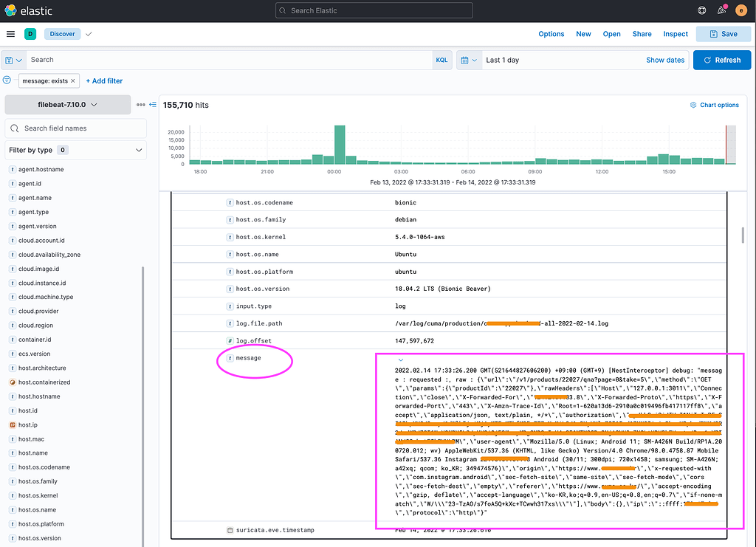Expand the Filter by type dropdown
Image resolution: width=756 pixels, height=547 pixels.
(75, 150)
